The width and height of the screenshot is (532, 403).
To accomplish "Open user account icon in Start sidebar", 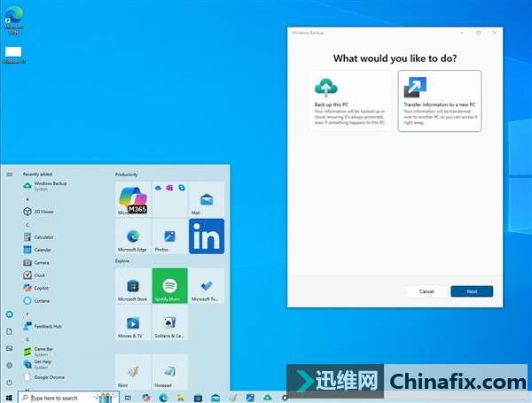I will (x=10, y=314).
